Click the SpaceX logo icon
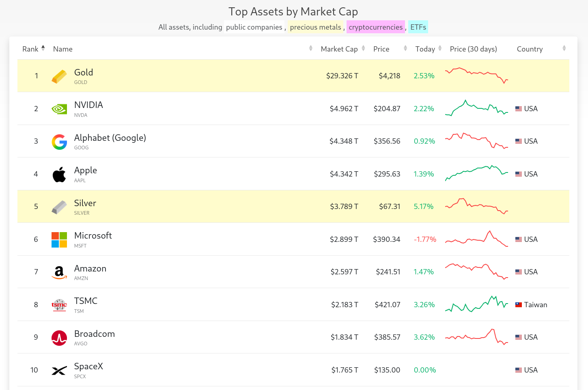The image size is (588, 390). click(x=59, y=371)
